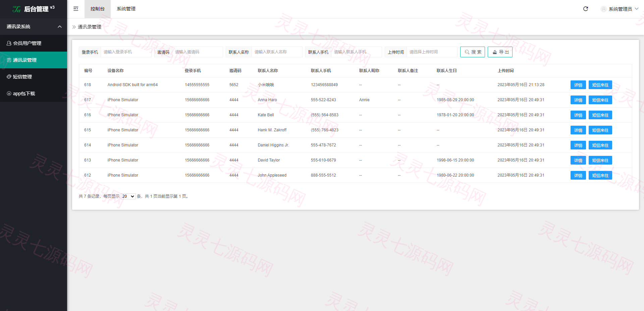Focus the 登录手机 input field
Screen dimensions: 644x311
[x=126, y=52]
